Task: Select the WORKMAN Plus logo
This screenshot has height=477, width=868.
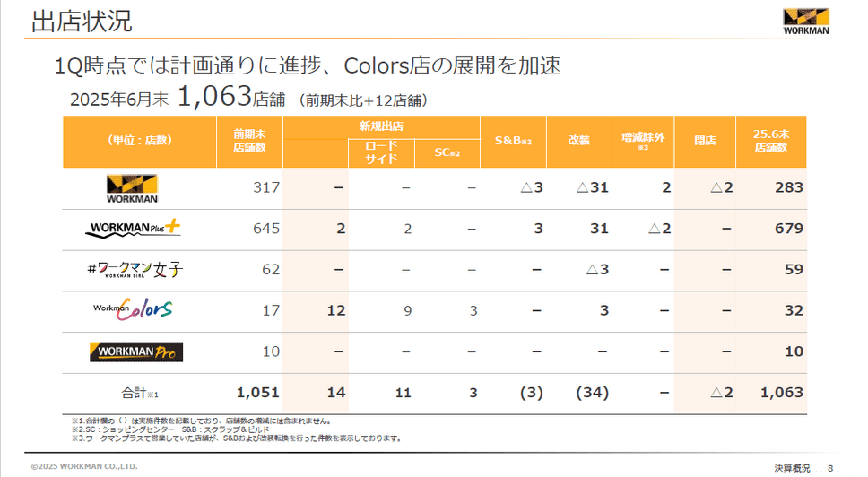Action: [134, 229]
